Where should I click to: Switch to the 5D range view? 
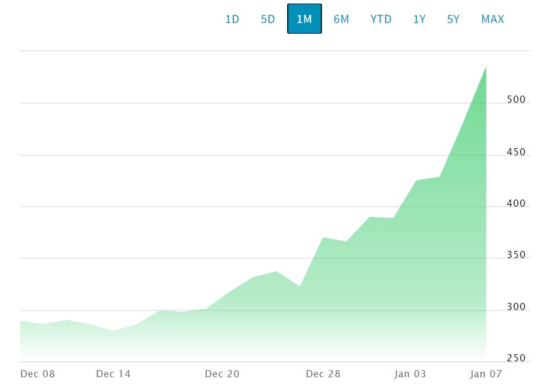click(x=268, y=19)
